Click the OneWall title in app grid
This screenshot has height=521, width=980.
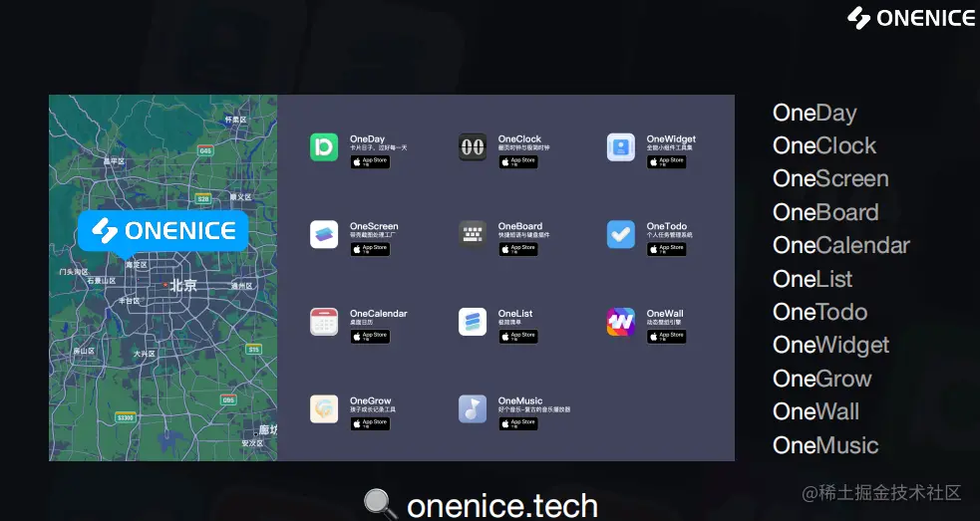click(x=664, y=314)
